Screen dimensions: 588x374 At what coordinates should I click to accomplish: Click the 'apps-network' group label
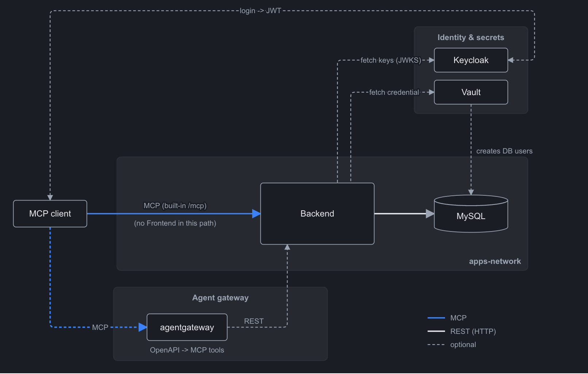(495, 261)
